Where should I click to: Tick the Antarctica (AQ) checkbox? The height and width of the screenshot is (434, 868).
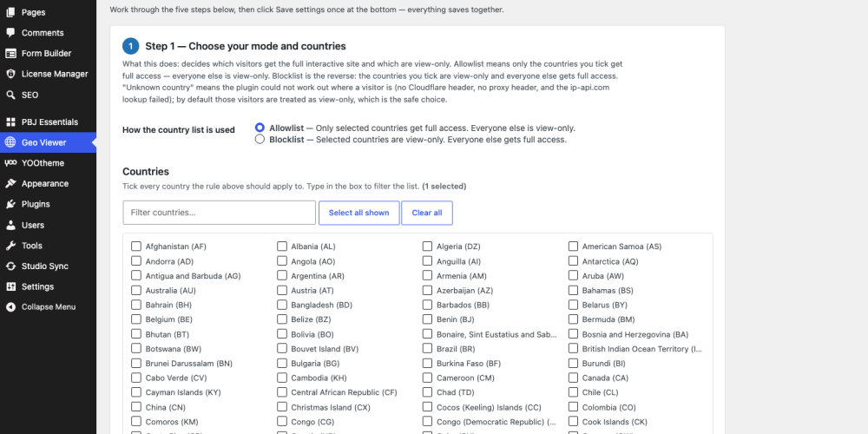pos(573,260)
